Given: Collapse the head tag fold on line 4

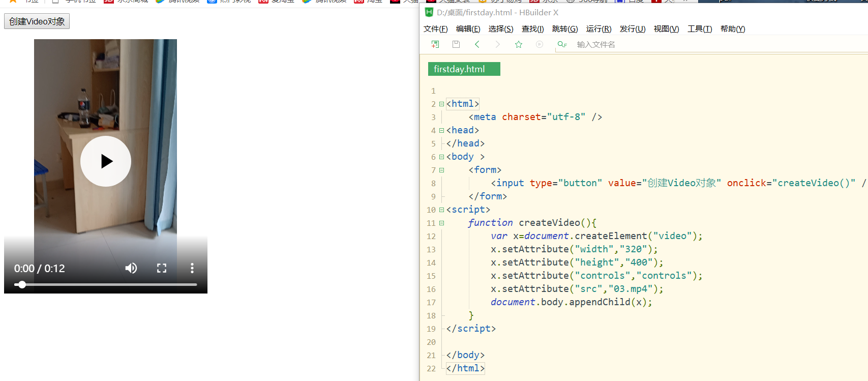Looking at the screenshot, I should click(441, 130).
